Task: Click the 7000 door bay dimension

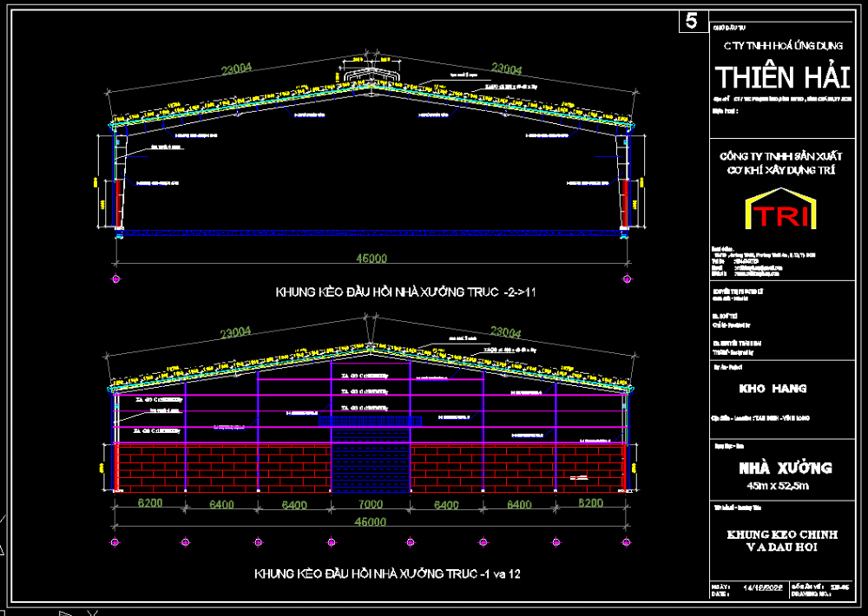Action: point(371,504)
